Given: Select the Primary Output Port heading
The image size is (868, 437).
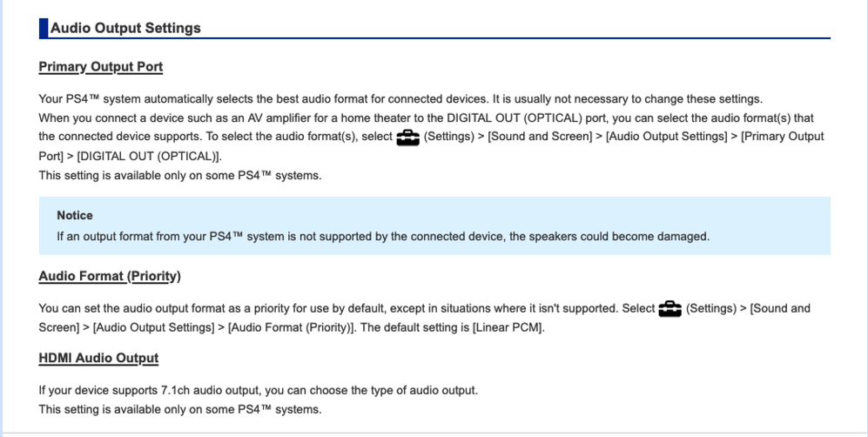Looking at the screenshot, I should pos(100,67).
